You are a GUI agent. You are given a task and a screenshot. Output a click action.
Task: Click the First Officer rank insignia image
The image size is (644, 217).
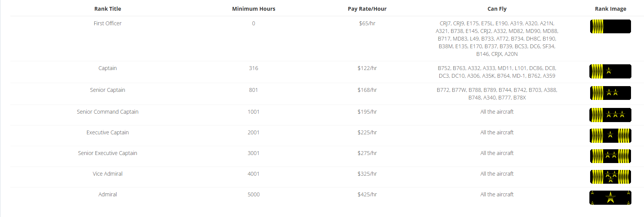click(610, 26)
